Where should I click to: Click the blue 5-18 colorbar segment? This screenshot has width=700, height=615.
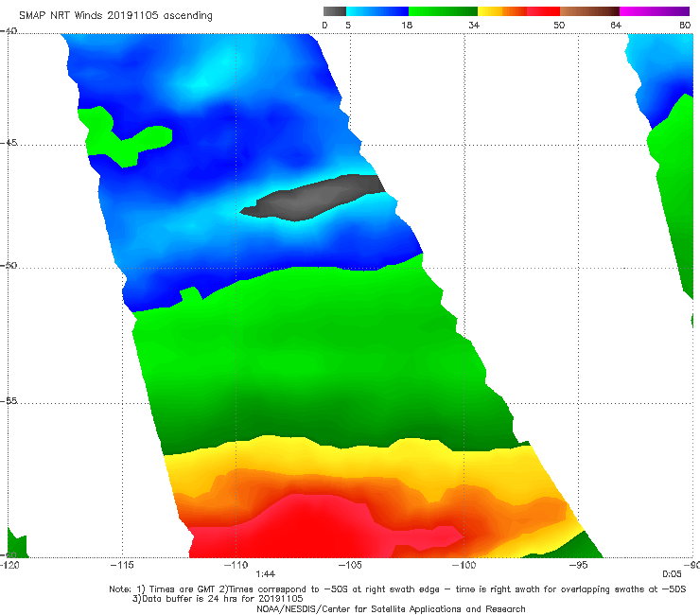pyautogui.click(x=377, y=11)
